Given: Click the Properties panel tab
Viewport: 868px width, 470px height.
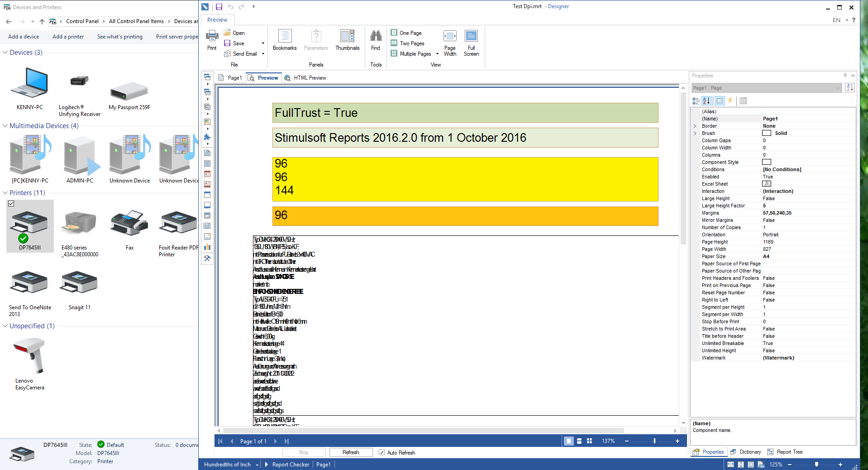Looking at the screenshot, I should click(709, 452).
